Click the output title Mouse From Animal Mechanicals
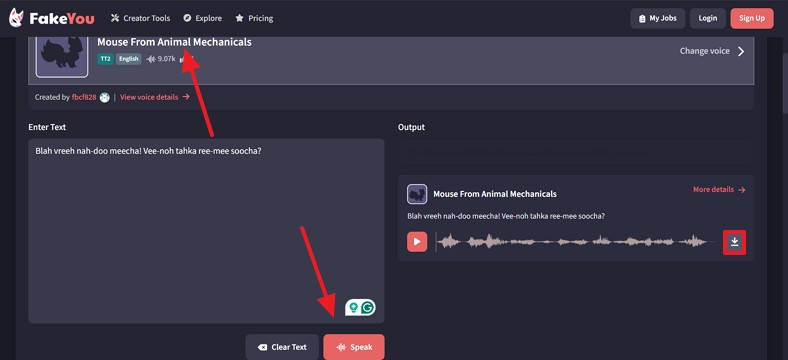Viewport: 788px width, 360px height. click(495, 194)
